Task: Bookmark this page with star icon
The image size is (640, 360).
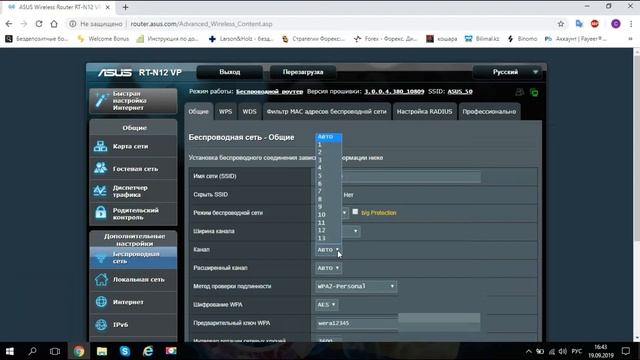Action: click(561, 24)
